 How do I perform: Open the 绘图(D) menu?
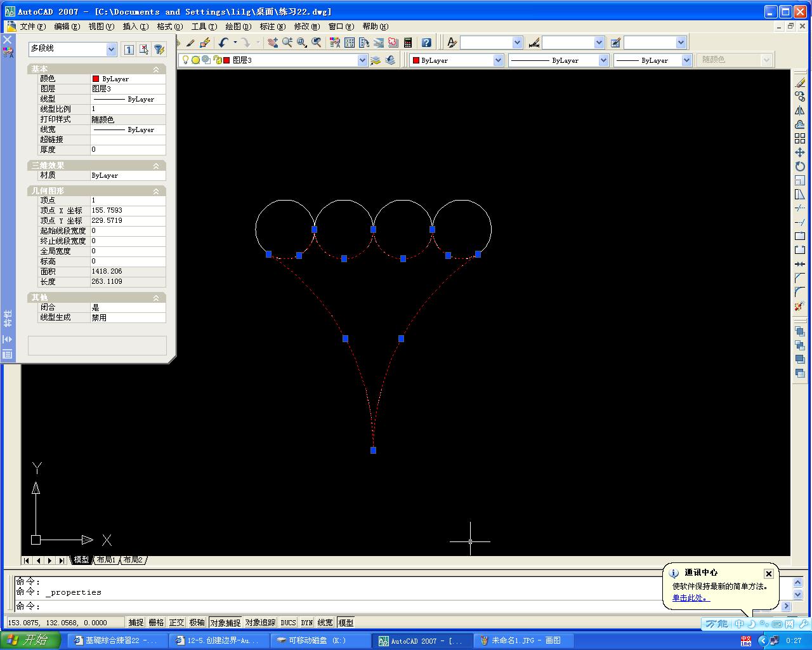[239, 26]
